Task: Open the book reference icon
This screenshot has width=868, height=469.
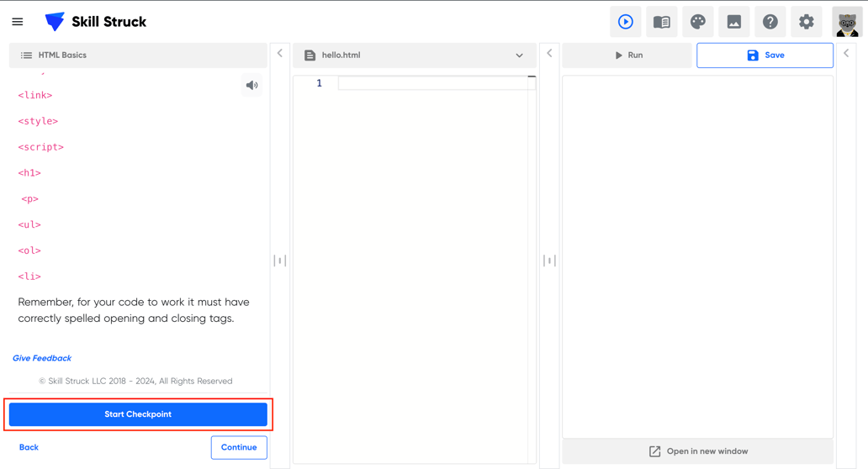Action: (662, 22)
